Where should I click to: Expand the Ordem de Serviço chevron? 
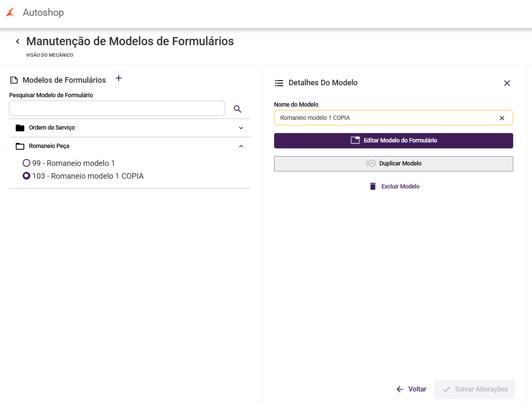tap(241, 128)
